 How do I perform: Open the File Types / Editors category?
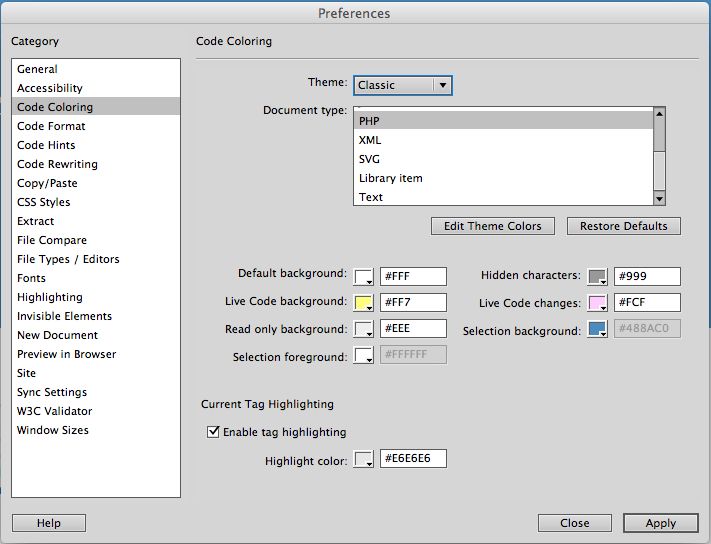click(x=96, y=259)
